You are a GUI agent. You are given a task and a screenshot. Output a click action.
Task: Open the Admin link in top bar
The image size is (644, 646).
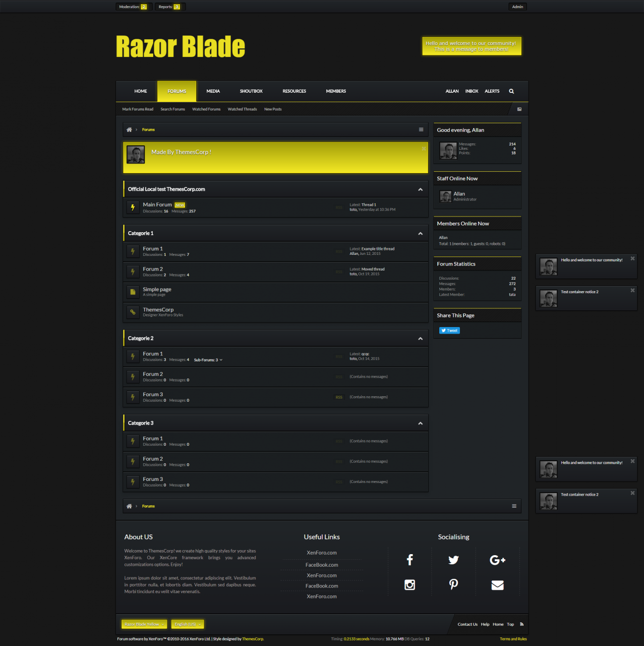(517, 7)
